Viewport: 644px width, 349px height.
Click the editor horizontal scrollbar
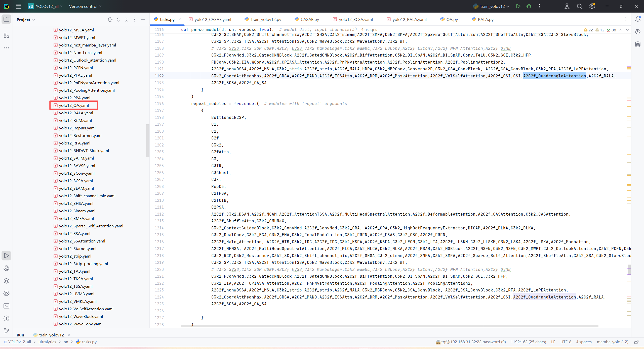(389, 326)
